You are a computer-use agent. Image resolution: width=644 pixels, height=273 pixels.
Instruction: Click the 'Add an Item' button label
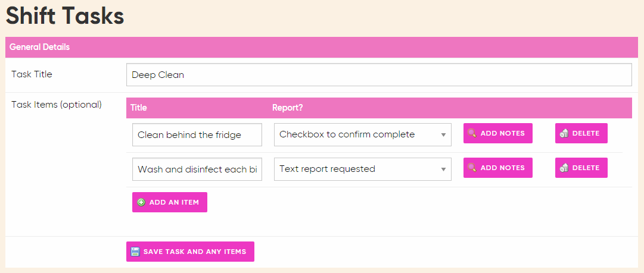[x=174, y=202]
